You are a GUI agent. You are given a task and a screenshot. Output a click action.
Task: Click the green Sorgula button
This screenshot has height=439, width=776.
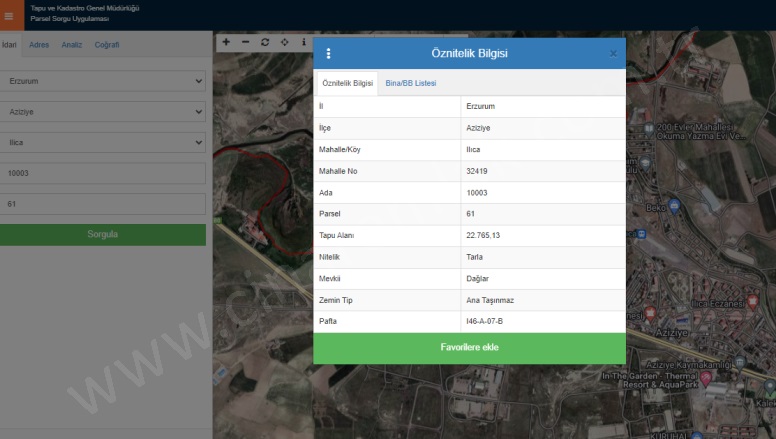click(x=103, y=235)
